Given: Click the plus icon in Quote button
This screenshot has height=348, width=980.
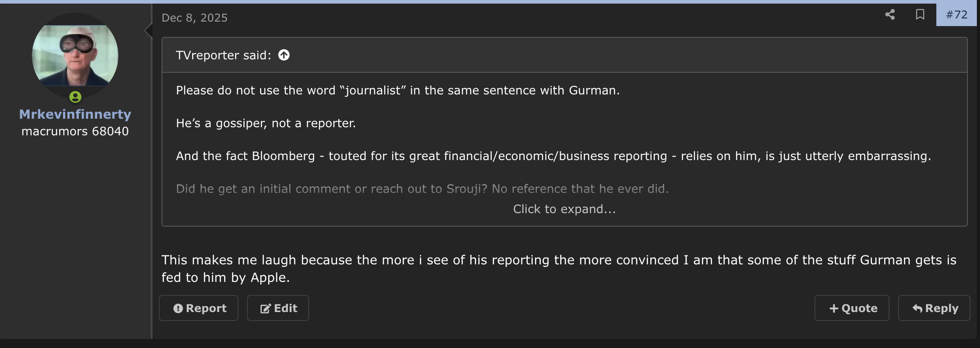Looking at the screenshot, I should (x=834, y=308).
